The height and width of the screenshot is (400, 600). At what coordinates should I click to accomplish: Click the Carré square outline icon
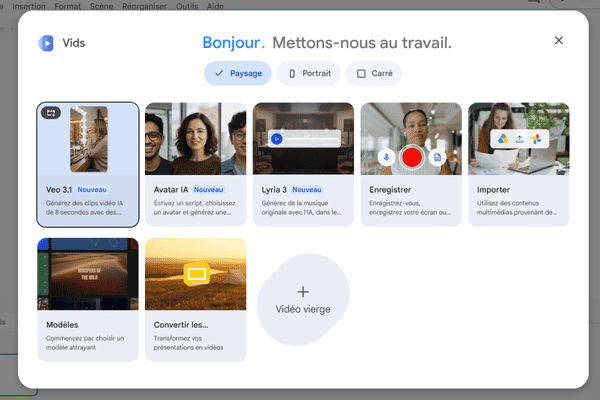point(361,73)
